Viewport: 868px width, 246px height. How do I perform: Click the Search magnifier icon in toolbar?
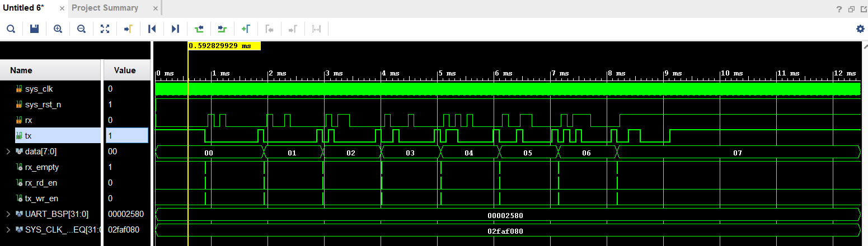pos(11,29)
